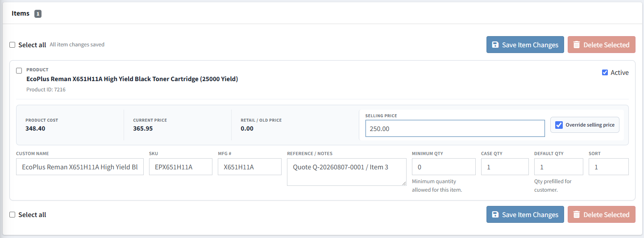
Task: Click the floppy disk icon in bottom Save button
Action: tap(495, 214)
